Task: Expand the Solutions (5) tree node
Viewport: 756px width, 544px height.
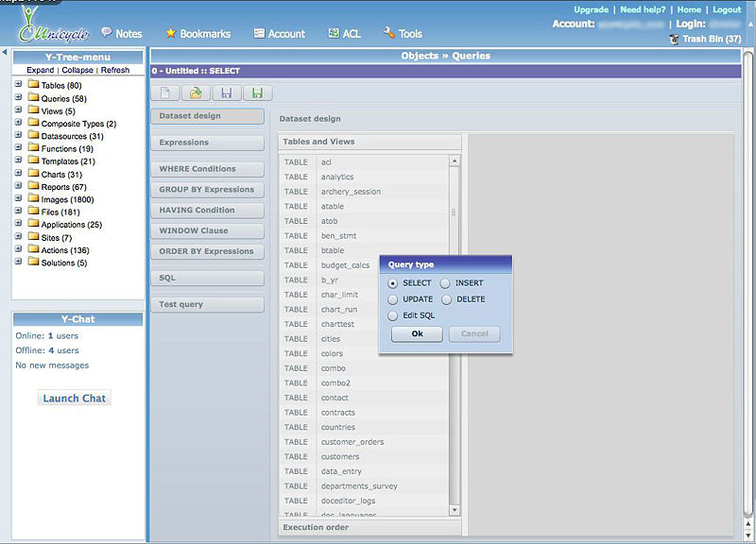Action: point(18,263)
